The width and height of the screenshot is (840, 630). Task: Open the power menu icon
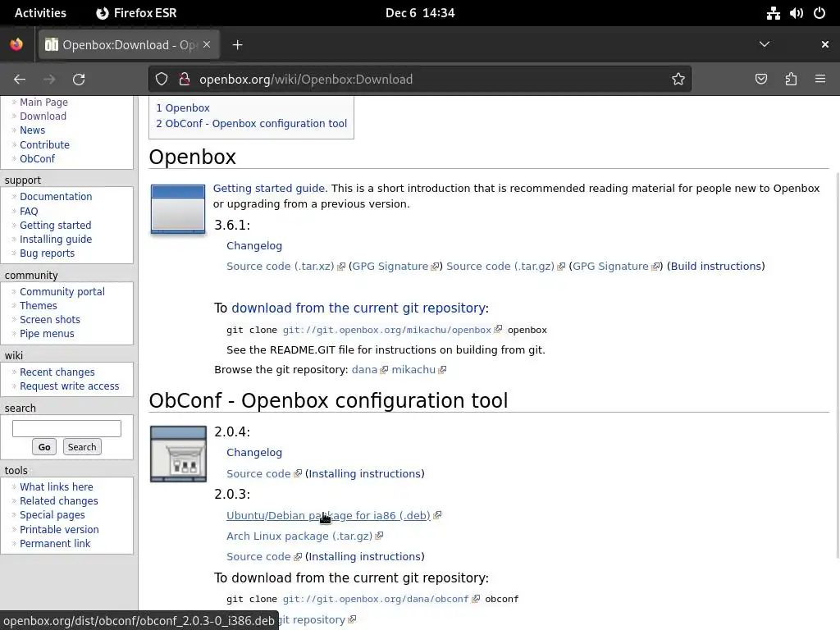(819, 13)
